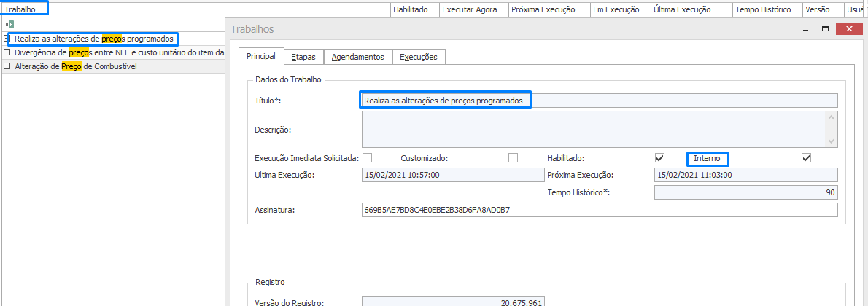Minimize the Trabalhos window
This screenshot has width=868, height=306.
click(806, 29)
